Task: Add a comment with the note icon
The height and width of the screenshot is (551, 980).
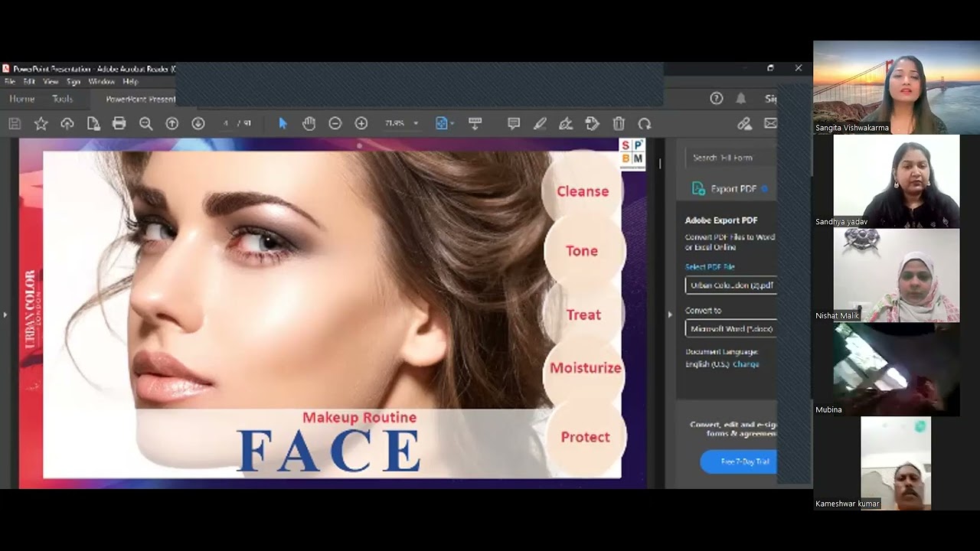Action: tap(514, 123)
